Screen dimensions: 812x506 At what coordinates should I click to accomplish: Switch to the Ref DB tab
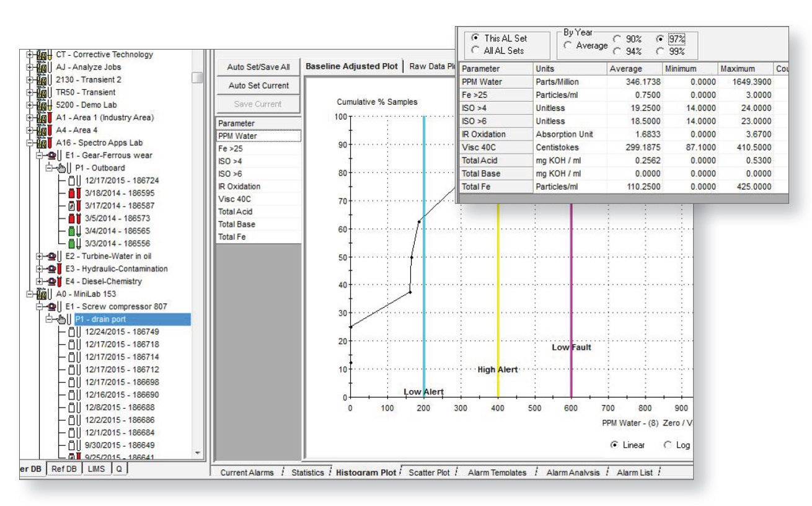click(x=64, y=469)
